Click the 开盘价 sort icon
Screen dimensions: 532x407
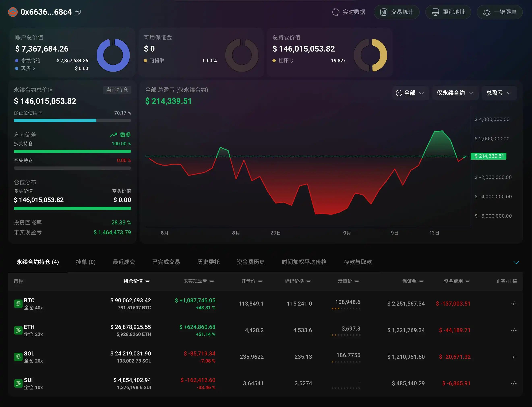pyautogui.click(x=260, y=281)
